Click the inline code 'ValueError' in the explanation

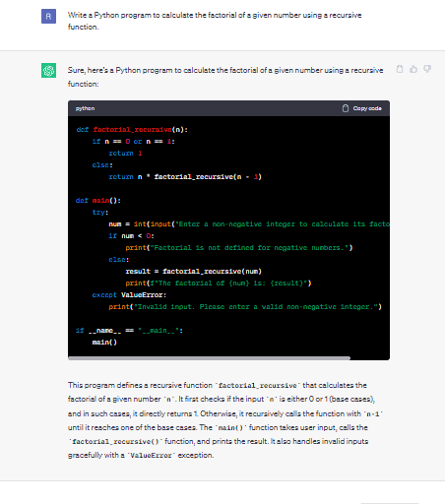point(151,456)
